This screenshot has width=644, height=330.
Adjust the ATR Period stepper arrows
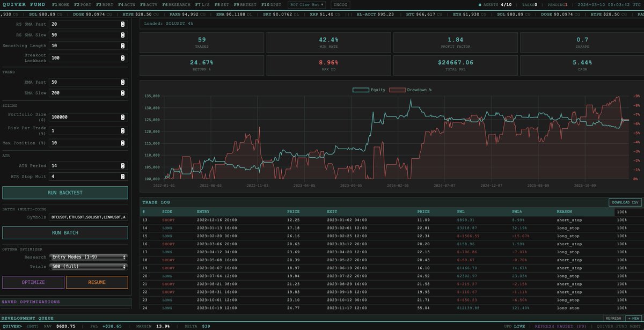123,166
